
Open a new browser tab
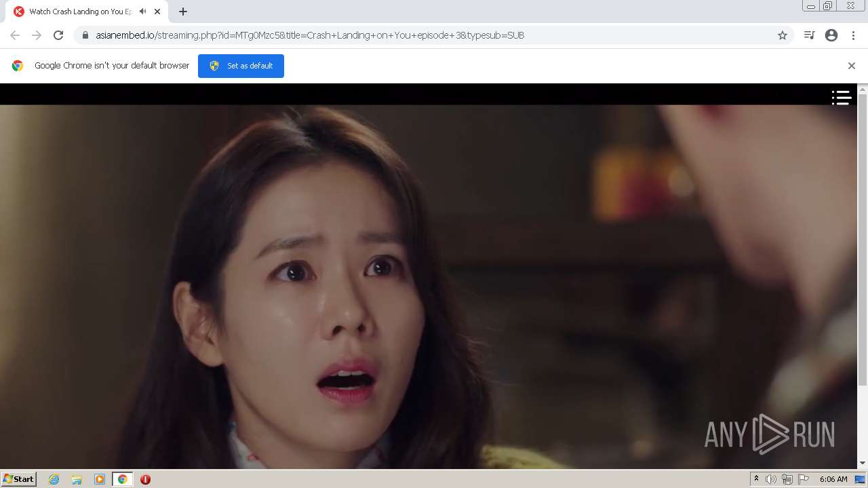click(183, 12)
